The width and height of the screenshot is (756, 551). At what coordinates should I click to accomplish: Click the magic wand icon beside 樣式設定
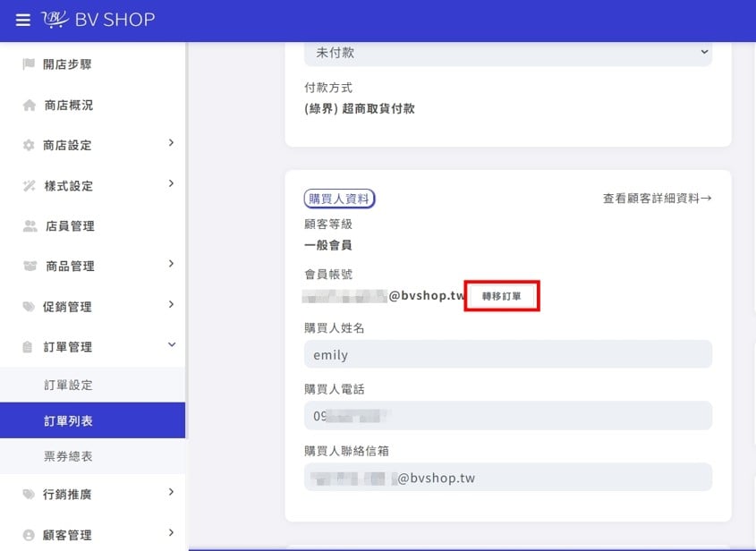click(x=29, y=185)
